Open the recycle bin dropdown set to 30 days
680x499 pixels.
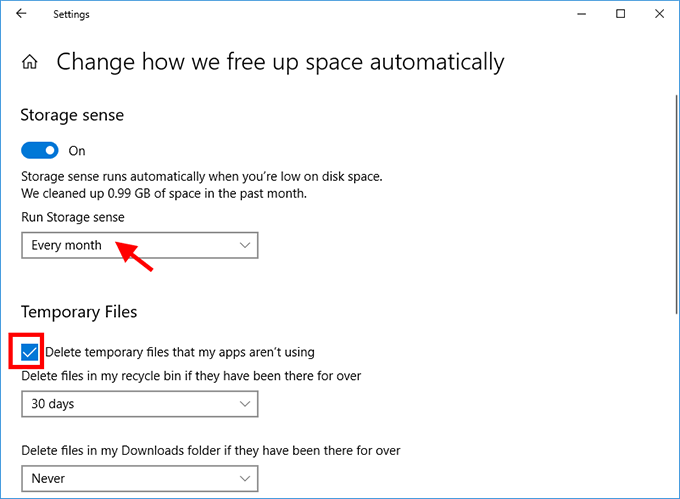pyautogui.click(x=140, y=404)
